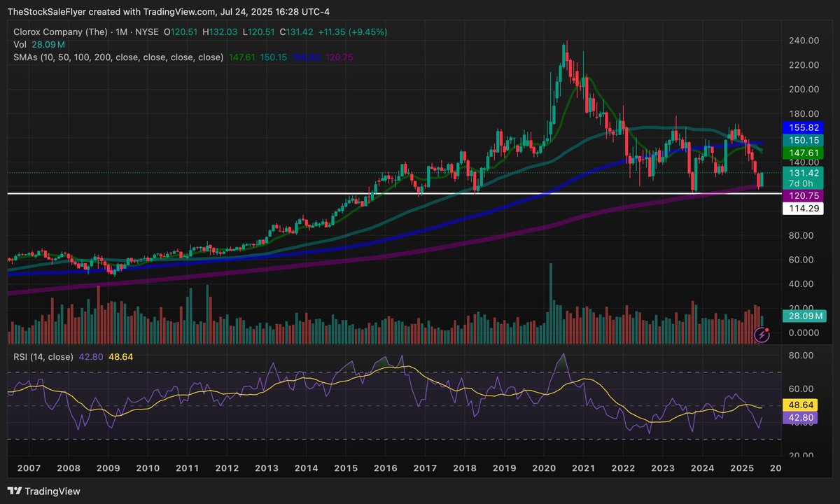The height and width of the screenshot is (504, 840).
Task: Click "2017" on the time axis
Action: [x=425, y=468]
